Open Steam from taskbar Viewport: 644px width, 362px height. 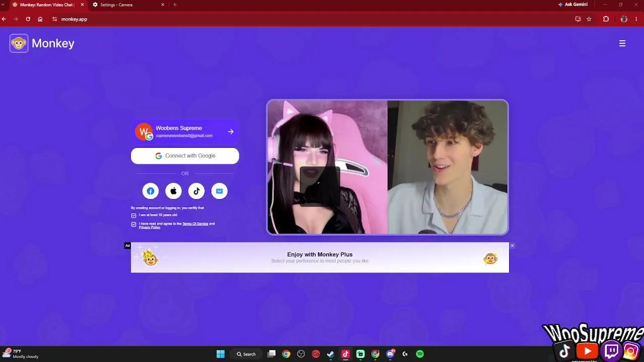pos(331,354)
